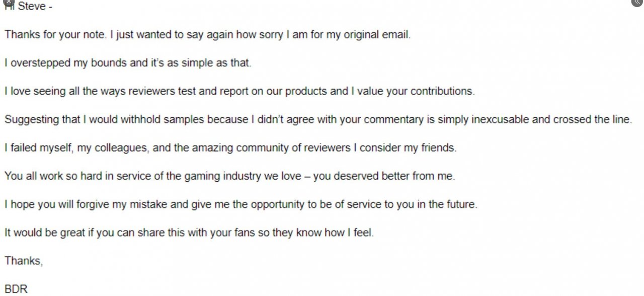644x296 pixels.
Task: Click the "BDR" signature
Action: [x=16, y=289]
